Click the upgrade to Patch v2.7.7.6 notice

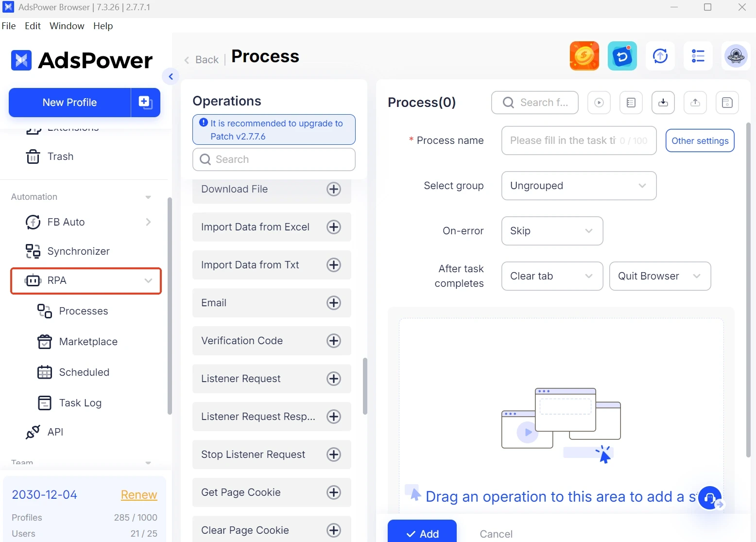click(274, 130)
